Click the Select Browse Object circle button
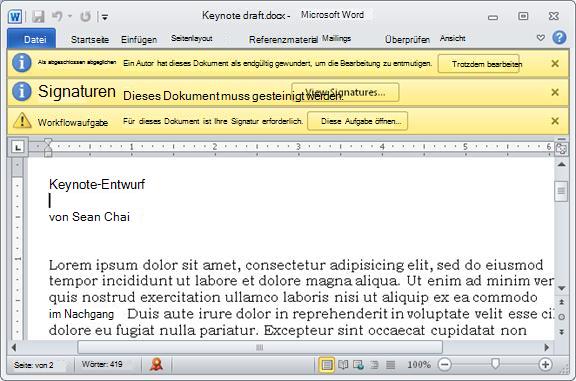Viewport: 576px width, 381px height. pyautogui.click(x=561, y=317)
